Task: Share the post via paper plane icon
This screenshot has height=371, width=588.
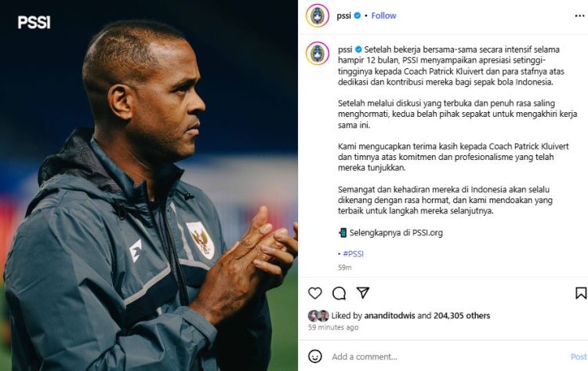Action: point(363,293)
